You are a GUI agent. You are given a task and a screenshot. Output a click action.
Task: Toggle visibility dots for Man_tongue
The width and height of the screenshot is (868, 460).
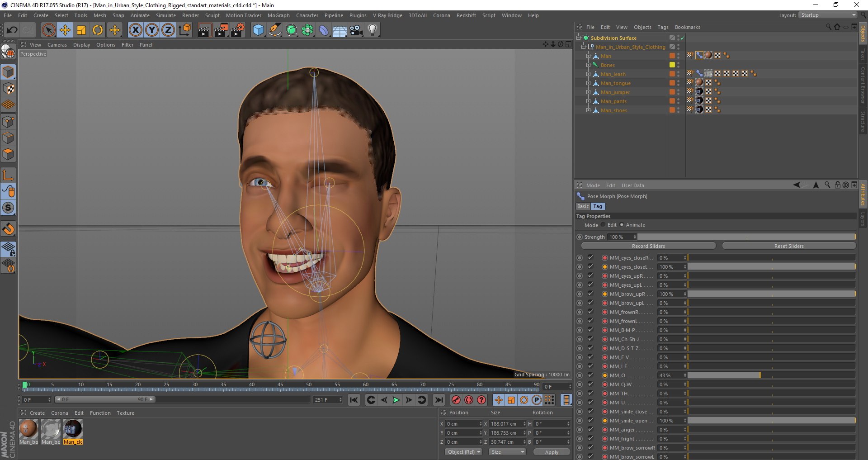point(678,83)
